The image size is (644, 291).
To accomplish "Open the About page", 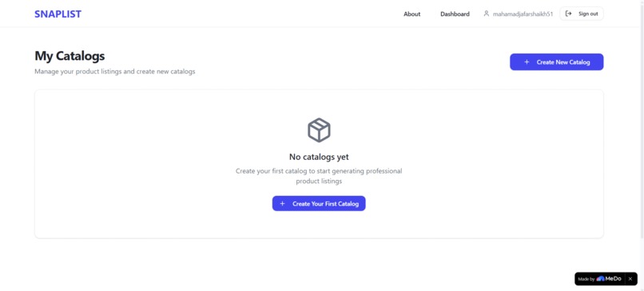I will (x=411, y=14).
